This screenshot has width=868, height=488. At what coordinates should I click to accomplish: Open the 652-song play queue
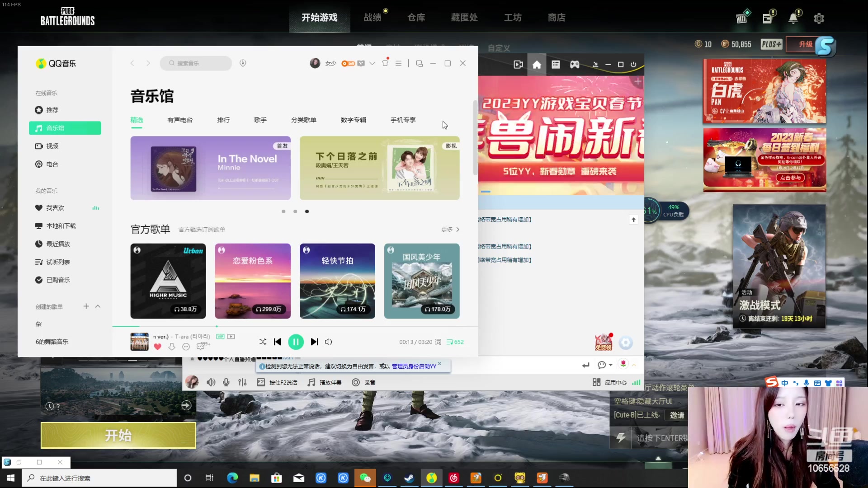(455, 342)
